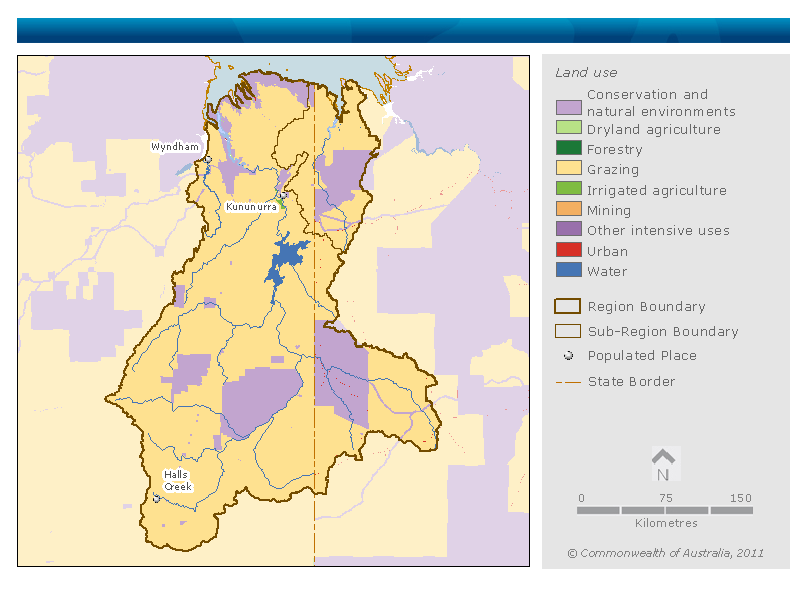Click the scale value 150

[741, 498]
